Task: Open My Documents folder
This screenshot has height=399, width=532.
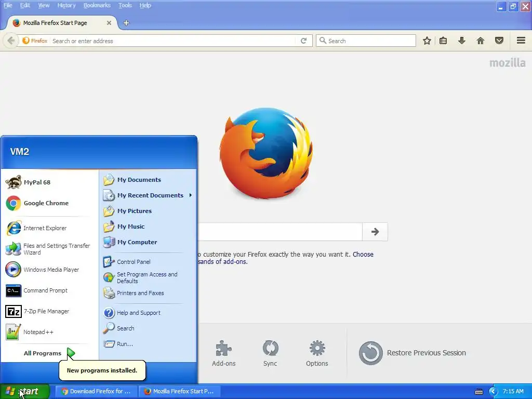Action: [x=148, y=179]
